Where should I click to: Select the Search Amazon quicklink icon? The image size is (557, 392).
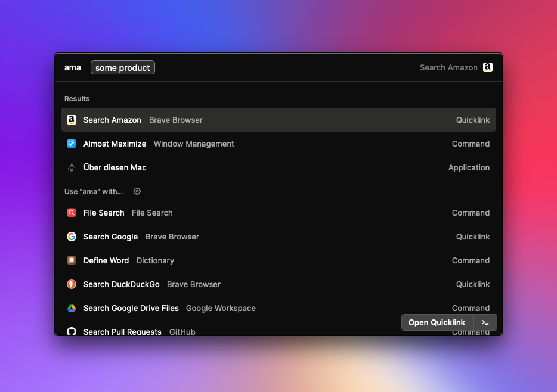point(72,120)
